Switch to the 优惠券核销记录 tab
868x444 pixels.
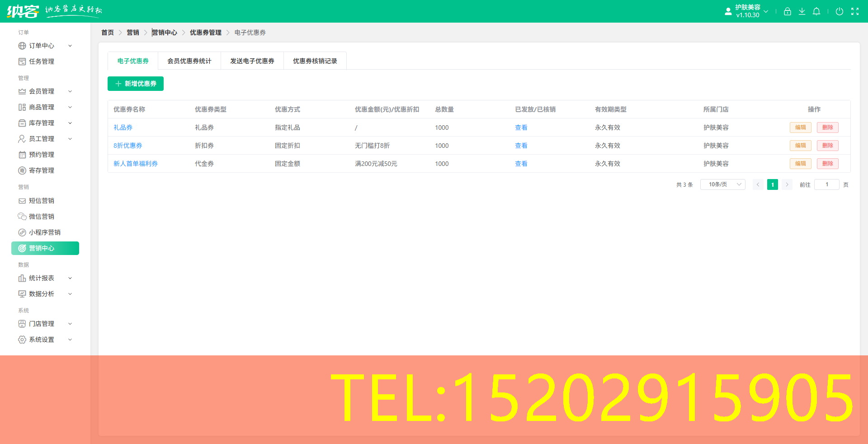314,61
